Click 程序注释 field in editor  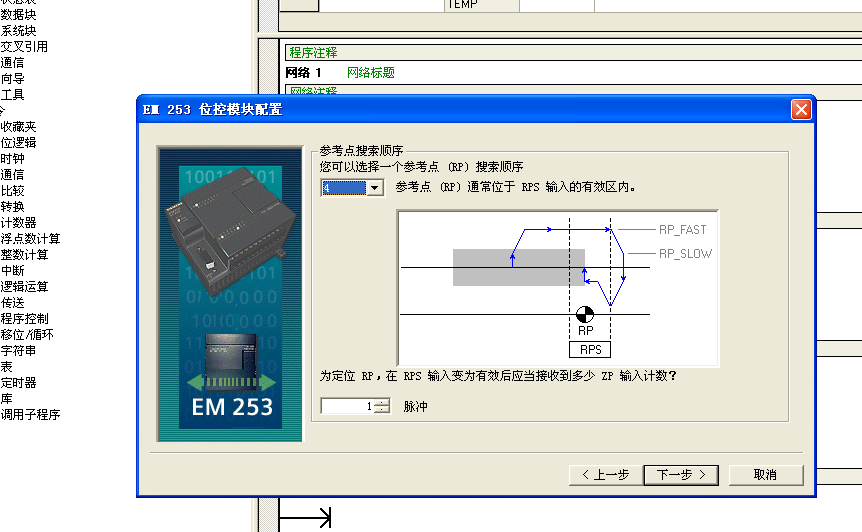[x=573, y=52]
